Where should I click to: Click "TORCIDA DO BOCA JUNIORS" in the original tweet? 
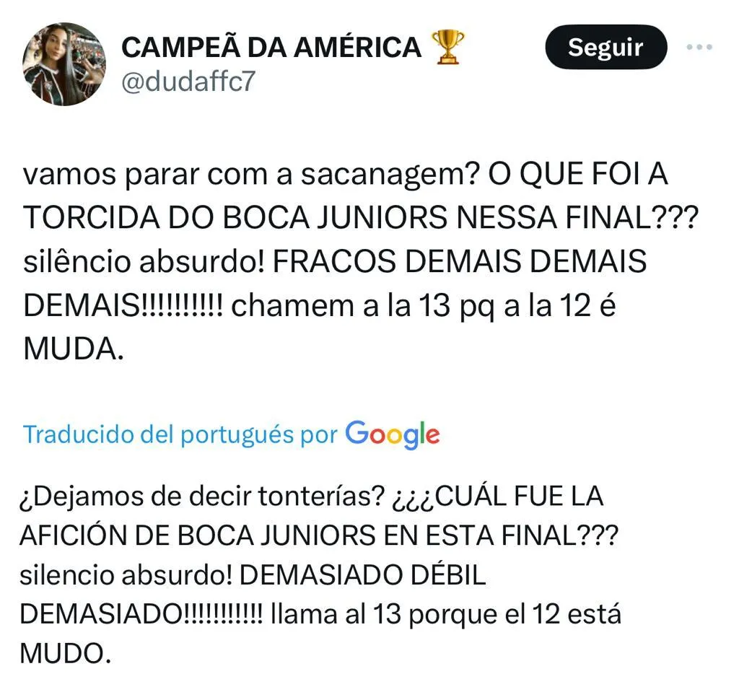point(217,219)
